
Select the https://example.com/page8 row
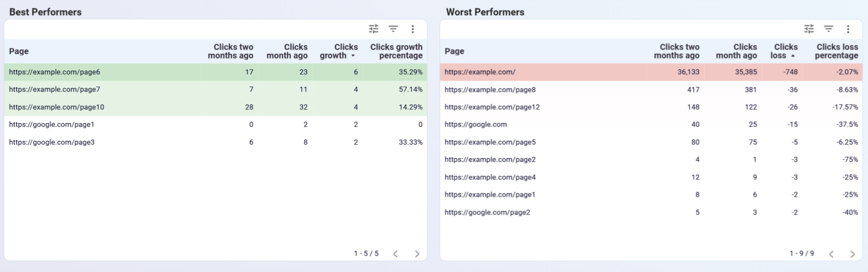(x=651, y=90)
